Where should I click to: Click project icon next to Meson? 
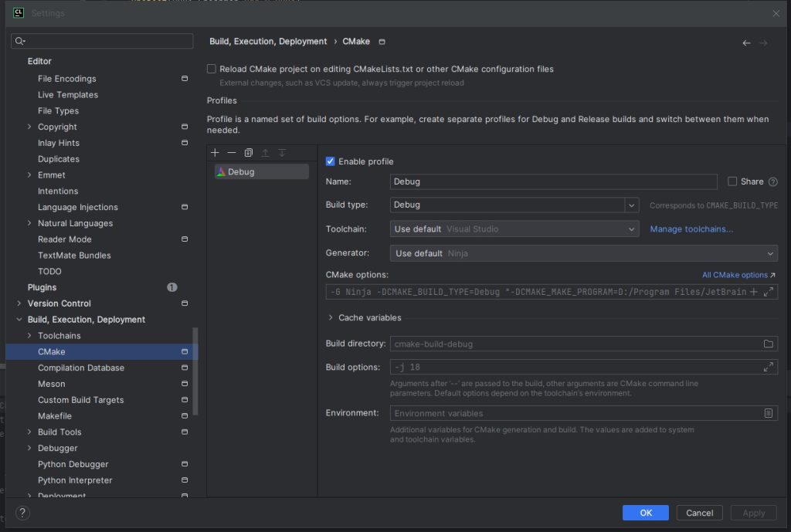[185, 384]
